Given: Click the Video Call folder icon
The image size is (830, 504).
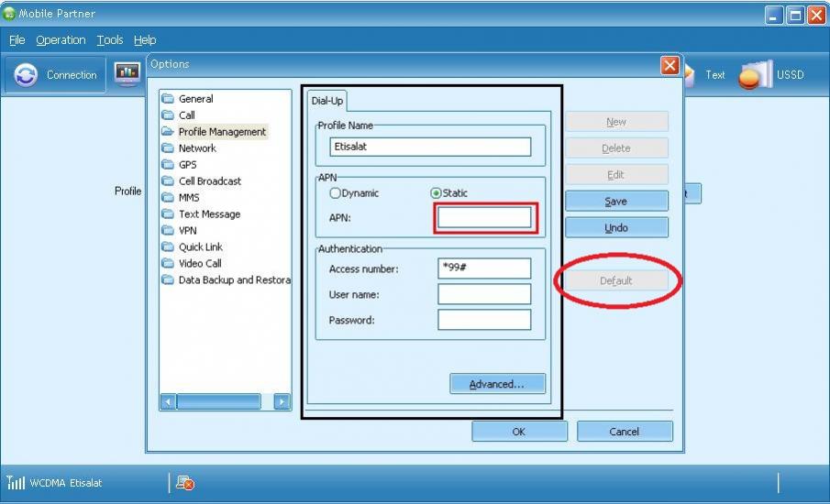Looking at the screenshot, I should pos(168,263).
